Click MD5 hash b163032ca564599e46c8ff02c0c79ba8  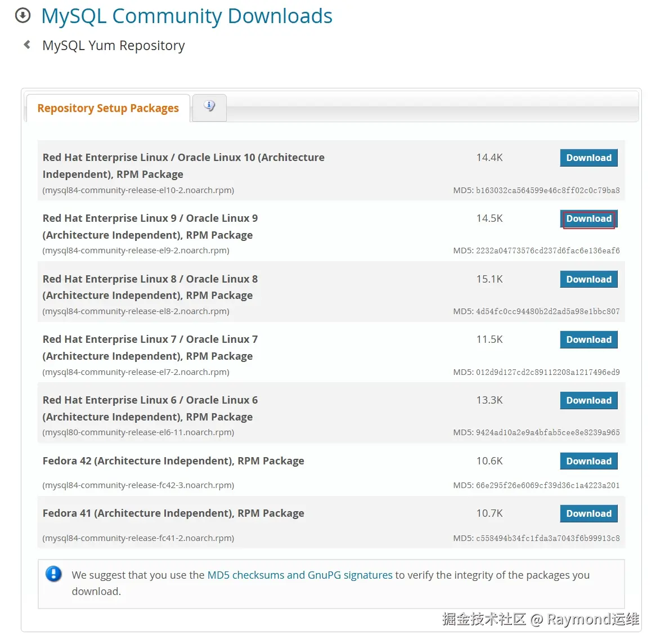[x=547, y=190]
